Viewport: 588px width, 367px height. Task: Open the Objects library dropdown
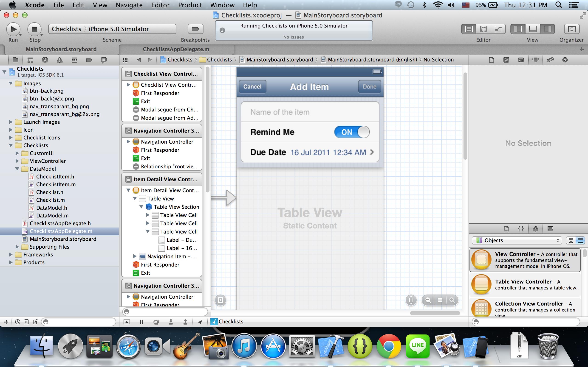(516, 240)
